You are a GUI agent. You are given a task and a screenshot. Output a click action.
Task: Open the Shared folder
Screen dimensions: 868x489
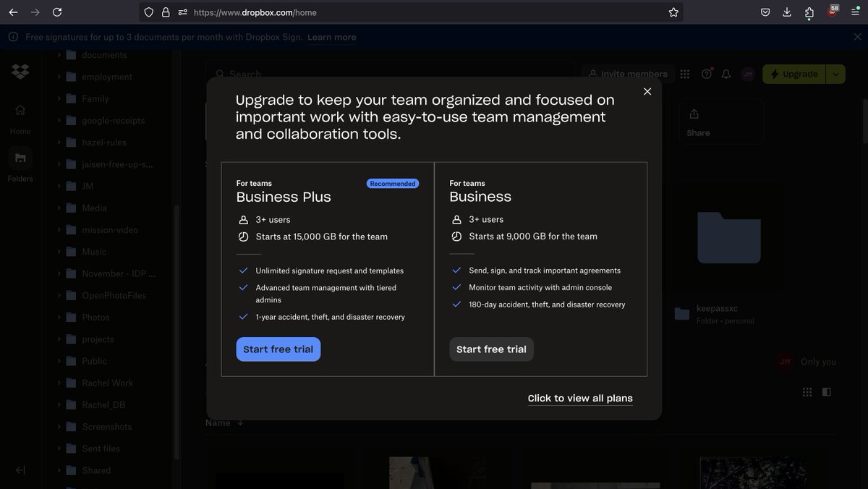click(x=96, y=470)
